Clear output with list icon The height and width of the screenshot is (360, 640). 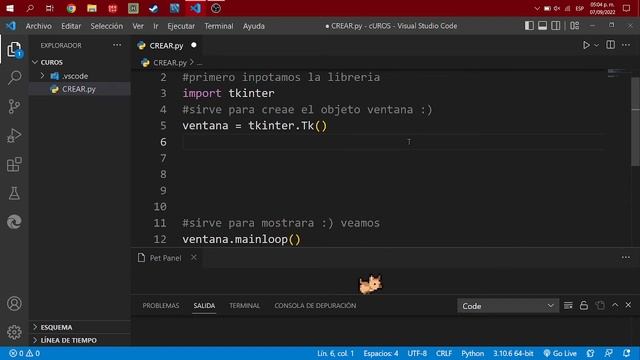click(568, 306)
